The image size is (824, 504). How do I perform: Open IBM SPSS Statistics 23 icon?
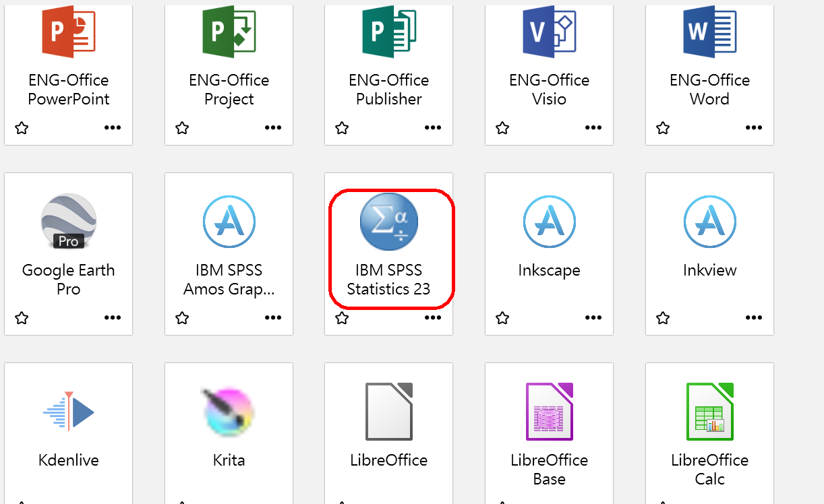pyautogui.click(x=388, y=222)
